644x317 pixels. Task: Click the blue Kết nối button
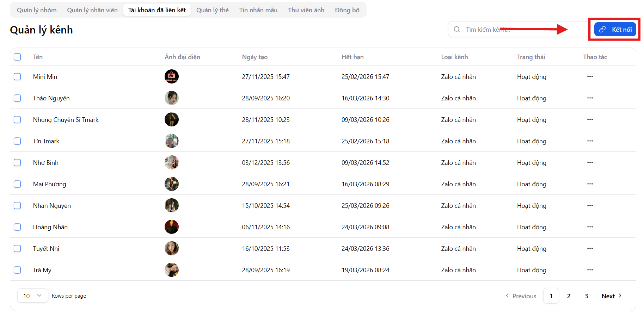615,29
